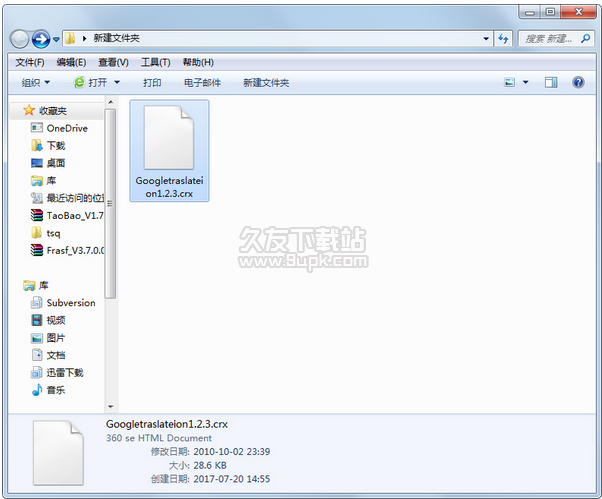The image size is (602, 499).
Task: Click the yellow star favorites icon
Action: tap(29, 111)
